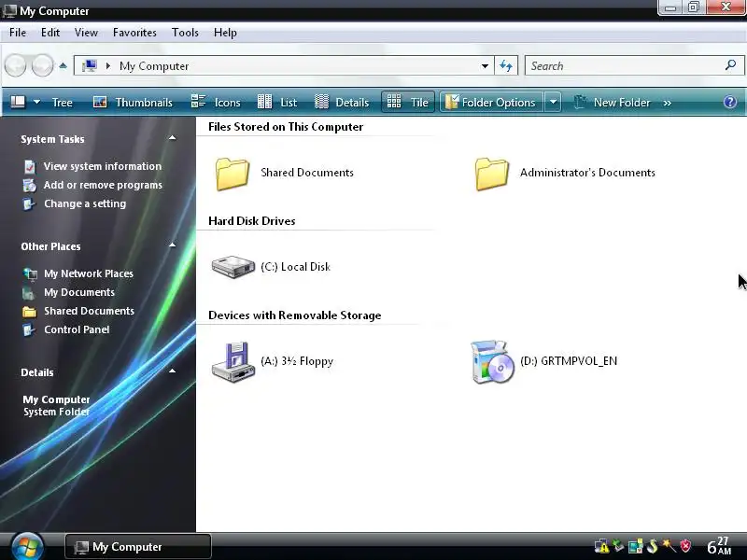Expand the Folder Options dropdown arrow
The width and height of the screenshot is (747, 560).
click(x=553, y=103)
